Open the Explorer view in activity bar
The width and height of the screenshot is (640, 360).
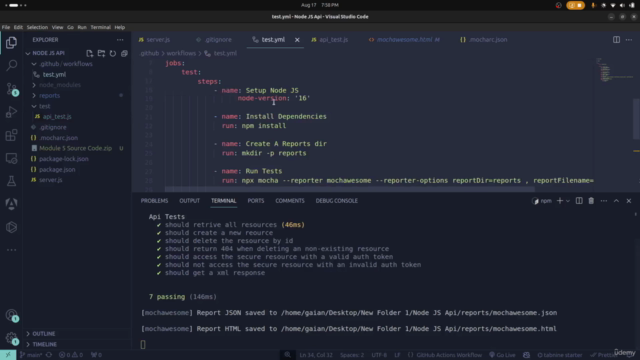[11, 42]
